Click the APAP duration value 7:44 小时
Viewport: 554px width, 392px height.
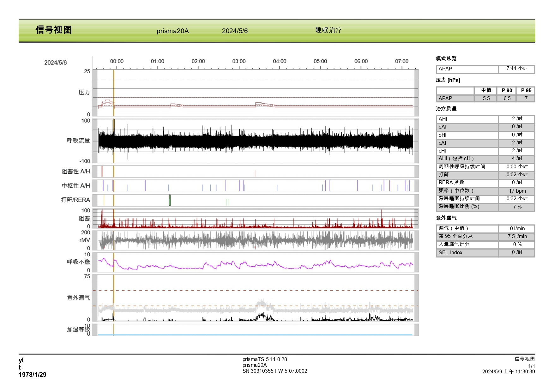pyautogui.click(x=517, y=69)
